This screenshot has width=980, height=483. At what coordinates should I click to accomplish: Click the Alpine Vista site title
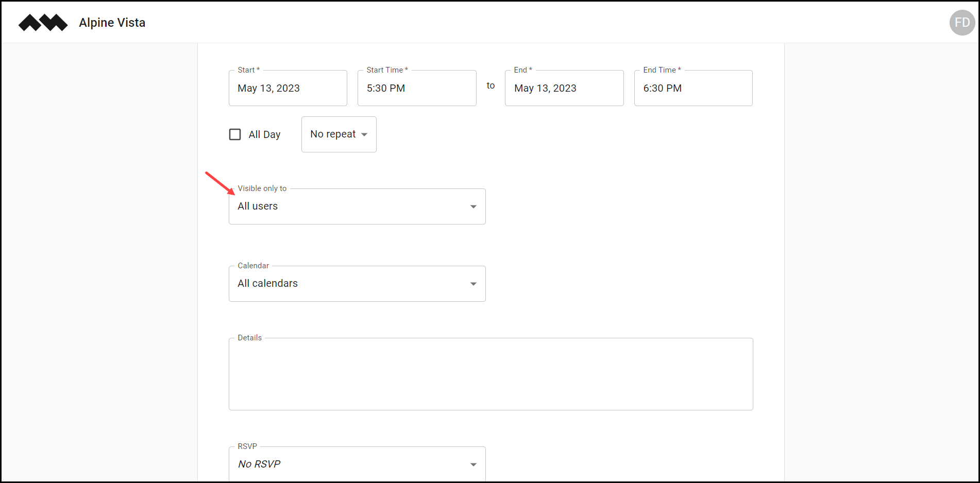(112, 23)
